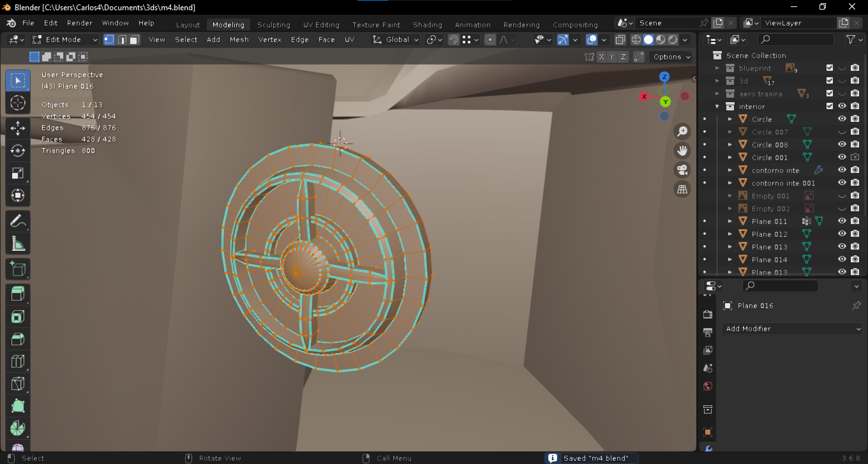Pick the Loop Cut tool
This screenshot has width=868, height=464.
pos(18,362)
